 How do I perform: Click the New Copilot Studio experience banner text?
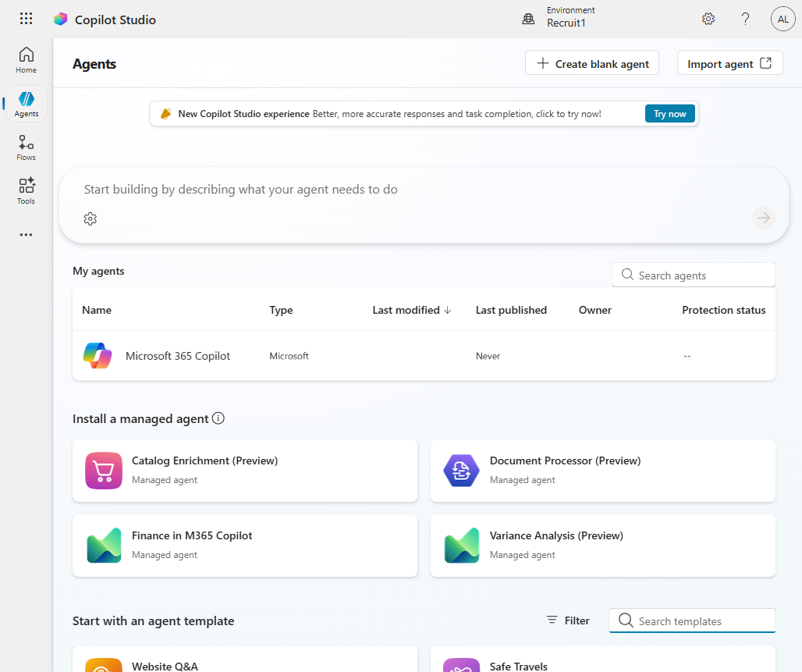[243, 114]
